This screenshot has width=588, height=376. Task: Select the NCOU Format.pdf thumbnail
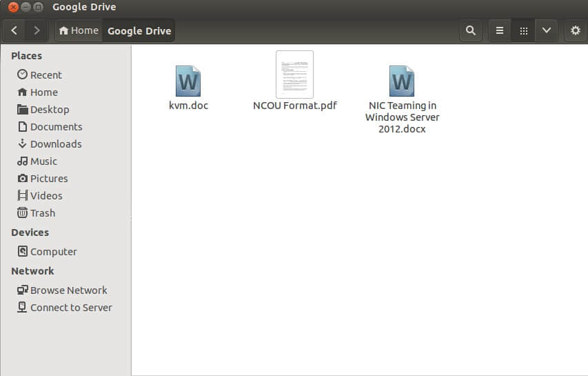pos(295,75)
